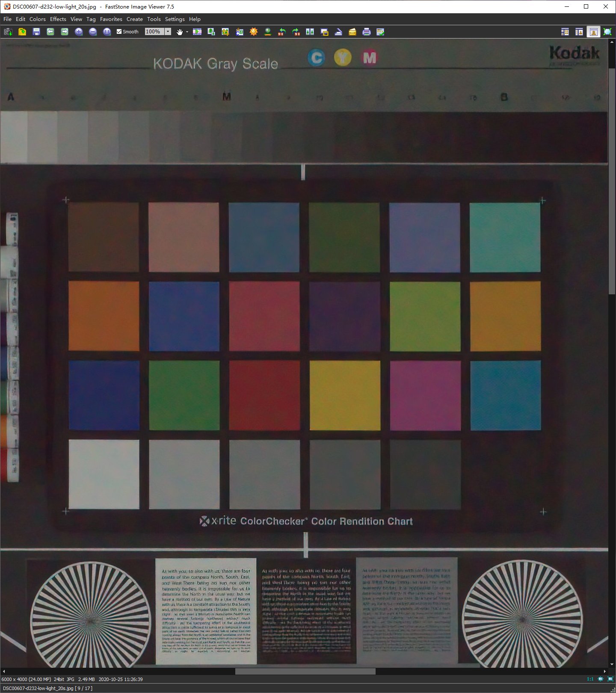Open the File menu

pos(8,19)
